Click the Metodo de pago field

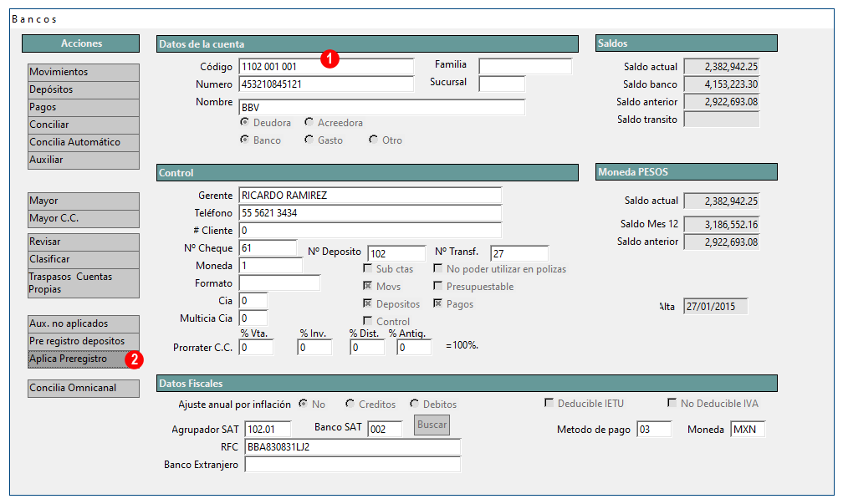(x=654, y=430)
